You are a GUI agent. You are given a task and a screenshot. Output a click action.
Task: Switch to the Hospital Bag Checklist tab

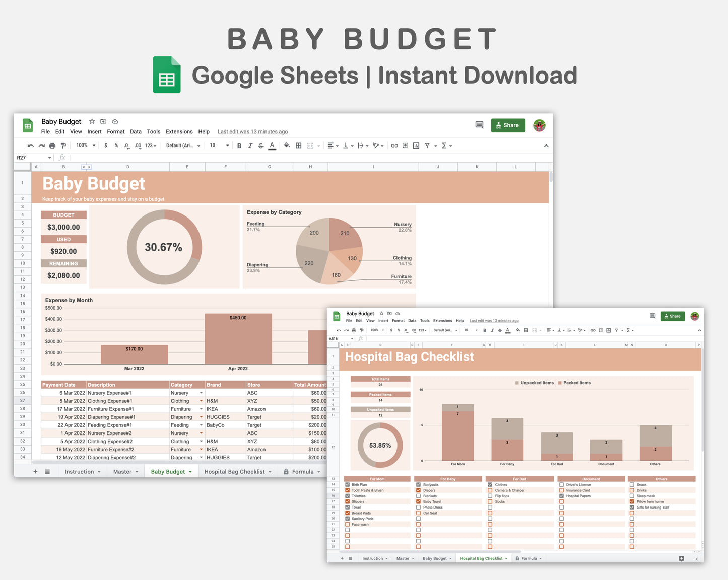click(237, 471)
